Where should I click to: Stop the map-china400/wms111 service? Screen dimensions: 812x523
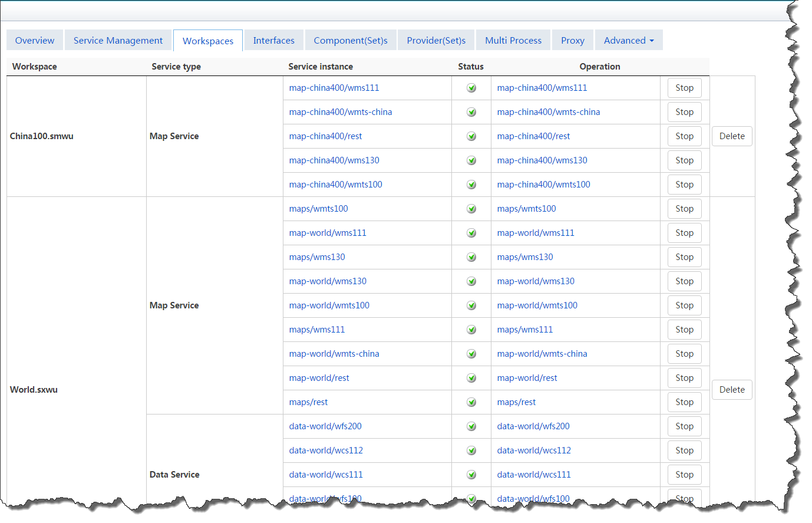tap(684, 88)
